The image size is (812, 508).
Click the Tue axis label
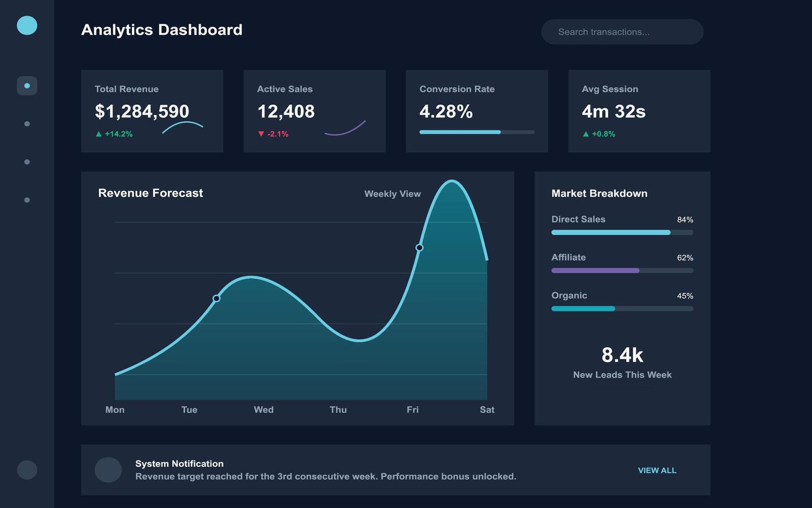click(189, 410)
